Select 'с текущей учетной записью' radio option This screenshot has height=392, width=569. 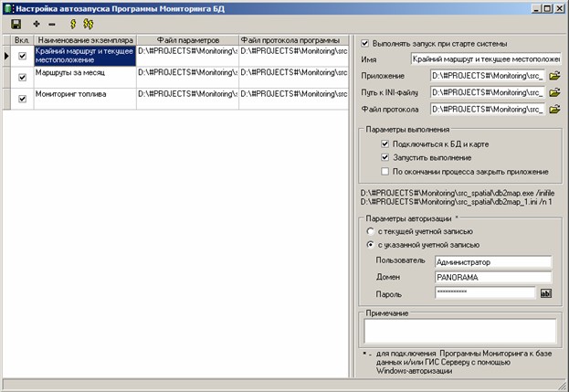click(368, 231)
